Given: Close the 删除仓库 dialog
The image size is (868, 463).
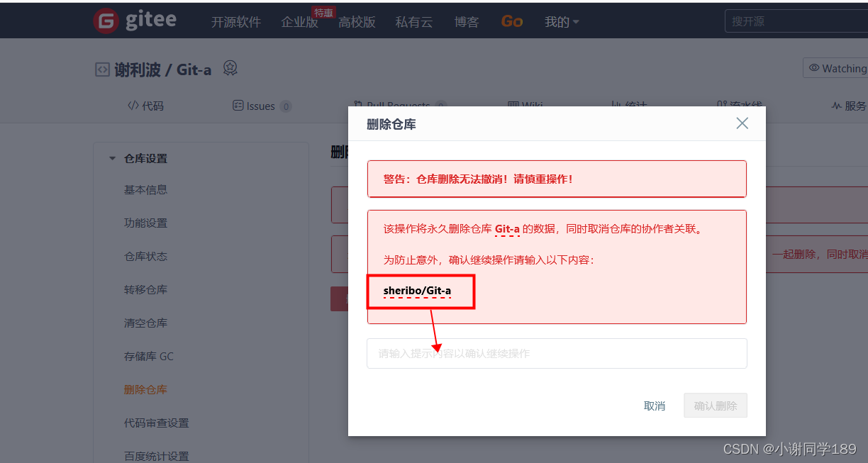Looking at the screenshot, I should point(742,123).
